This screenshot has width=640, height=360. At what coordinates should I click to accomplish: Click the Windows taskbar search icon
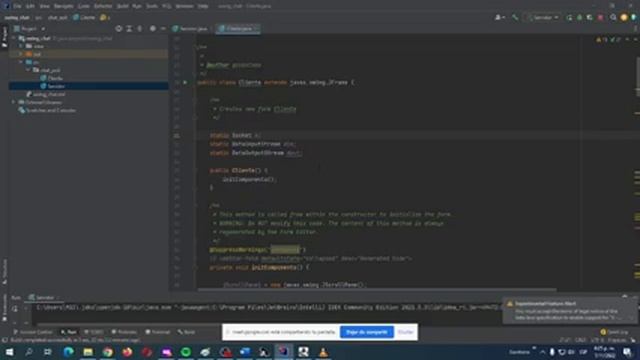pos(29,351)
